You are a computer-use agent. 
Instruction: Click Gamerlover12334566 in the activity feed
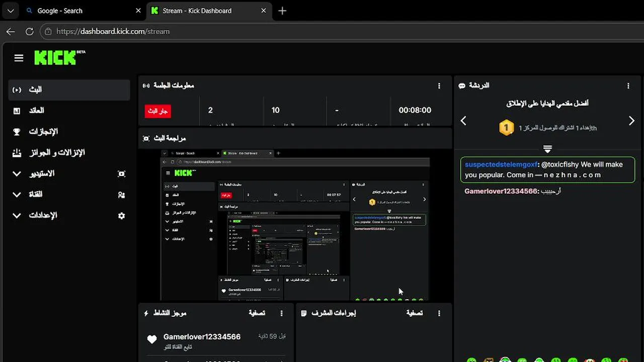(x=202, y=337)
